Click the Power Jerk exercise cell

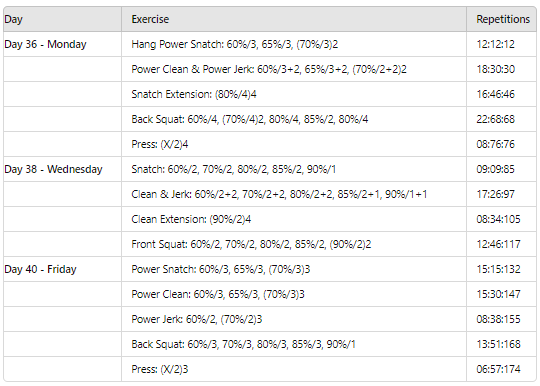tap(294, 319)
